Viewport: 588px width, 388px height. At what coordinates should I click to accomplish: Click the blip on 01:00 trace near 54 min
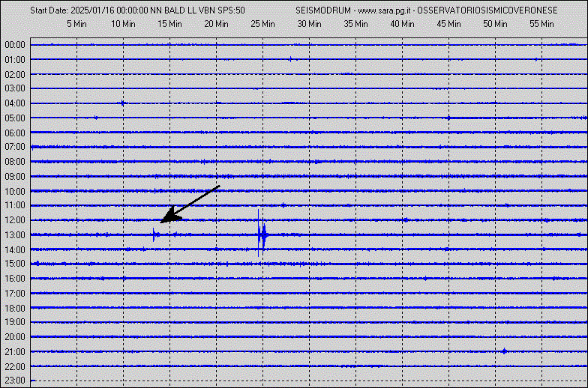pos(536,60)
